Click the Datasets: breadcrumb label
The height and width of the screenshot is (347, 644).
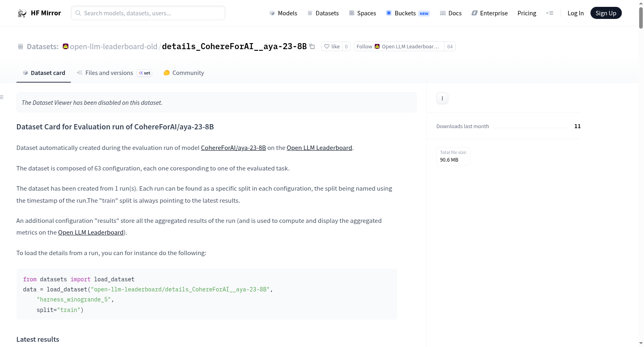click(x=43, y=47)
